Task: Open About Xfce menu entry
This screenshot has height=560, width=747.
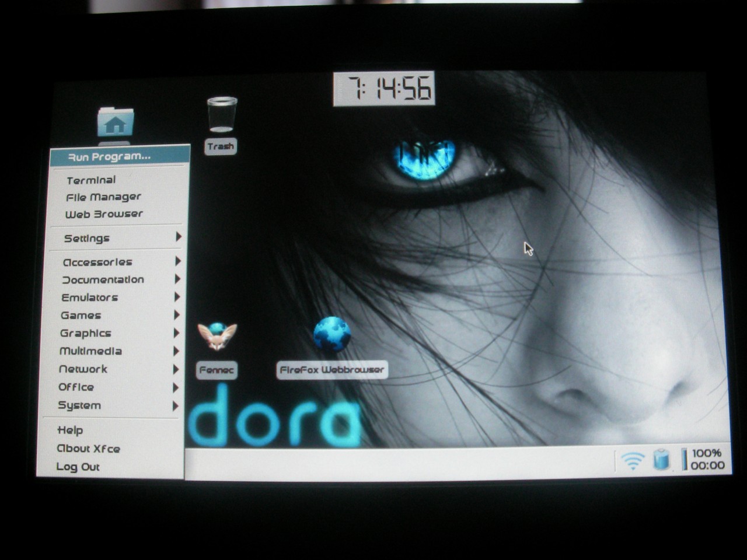Action: [88, 449]
